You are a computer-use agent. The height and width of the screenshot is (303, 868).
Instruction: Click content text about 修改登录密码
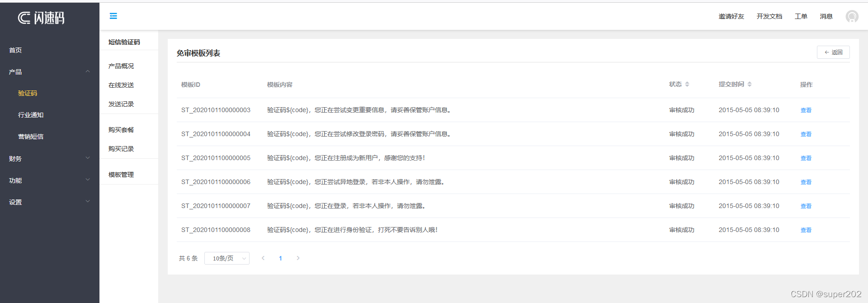click(359, 134)
